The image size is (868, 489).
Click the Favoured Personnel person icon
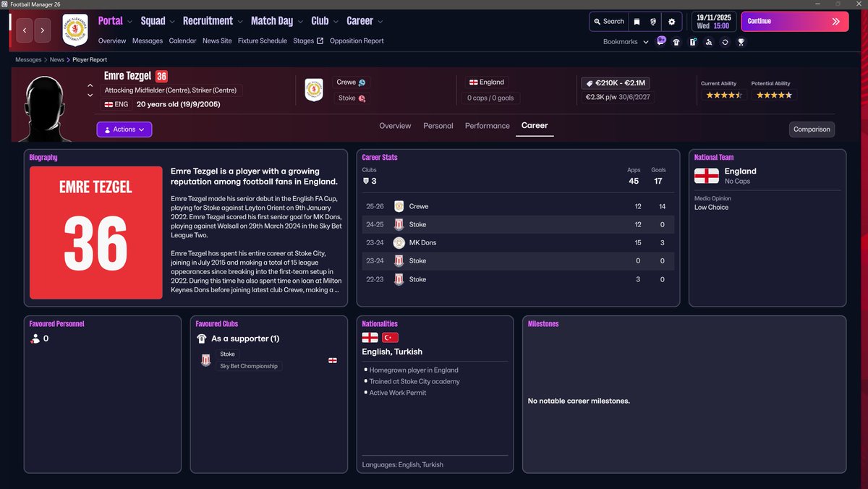pos(35,339)
